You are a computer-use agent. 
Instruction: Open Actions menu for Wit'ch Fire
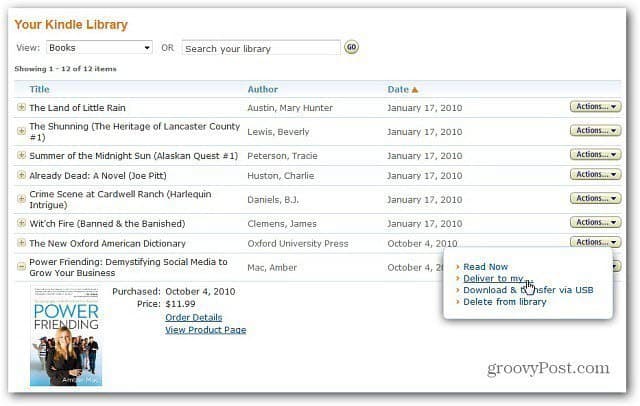(x=596, y=222)
